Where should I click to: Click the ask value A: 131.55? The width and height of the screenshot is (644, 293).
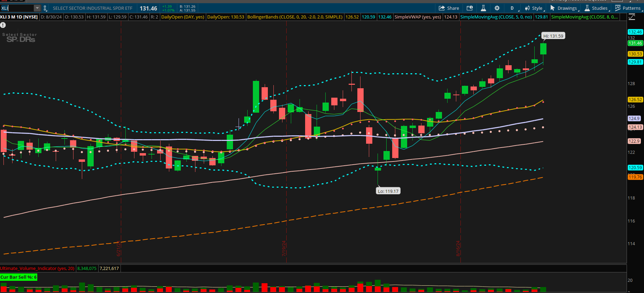tap(187, 10)
